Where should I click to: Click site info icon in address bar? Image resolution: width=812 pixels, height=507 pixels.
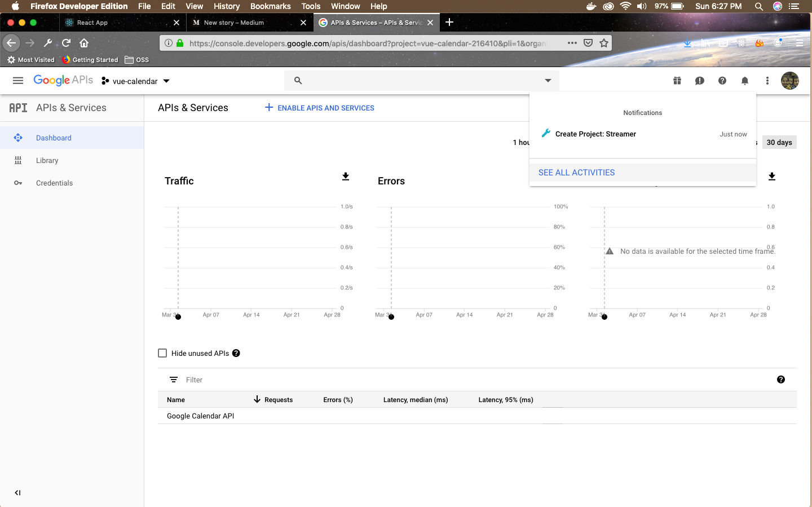pyautogui.click(x=169, y=43)
